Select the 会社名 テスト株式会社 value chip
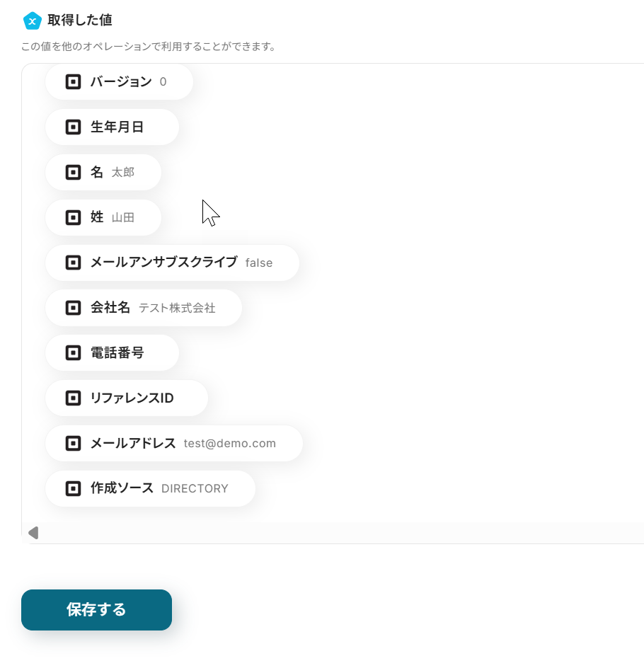Screen dimensions: 644x668 [144, 308]
